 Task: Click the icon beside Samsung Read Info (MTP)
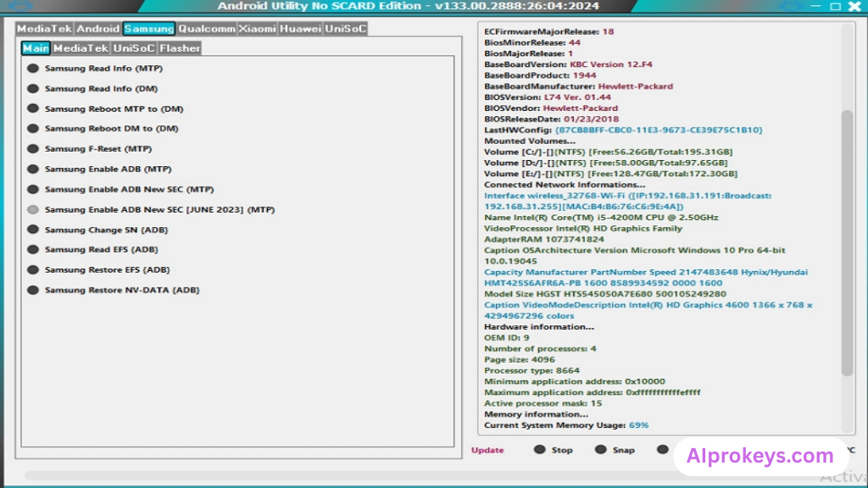click(x=33, y=69)
